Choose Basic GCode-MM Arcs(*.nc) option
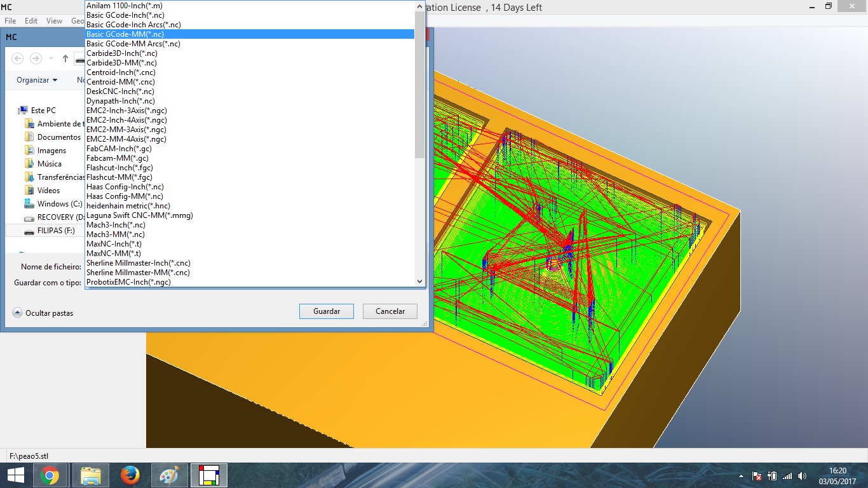868x488 pixels. (x=250, y=44)
